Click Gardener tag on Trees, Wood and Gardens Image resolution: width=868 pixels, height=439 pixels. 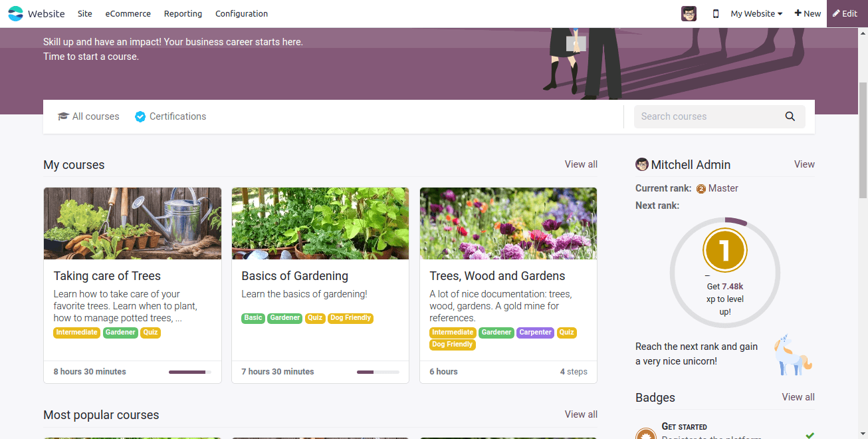tap(496, 333)
